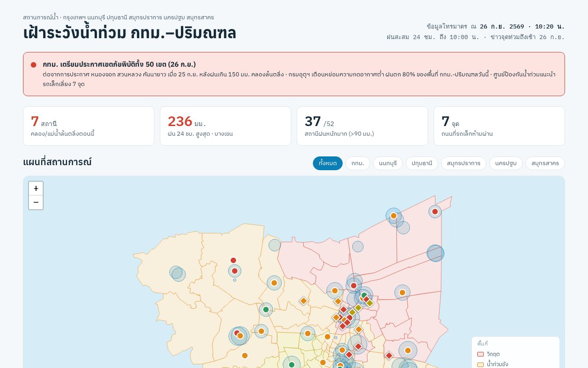Click the น้ำท่วมขัง legend color swatch

coord(481,364)
